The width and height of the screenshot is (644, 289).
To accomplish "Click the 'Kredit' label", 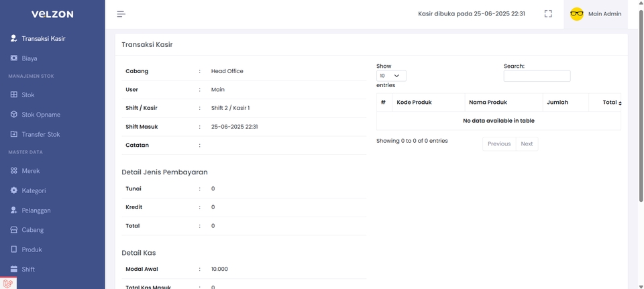I will point(134,207).
